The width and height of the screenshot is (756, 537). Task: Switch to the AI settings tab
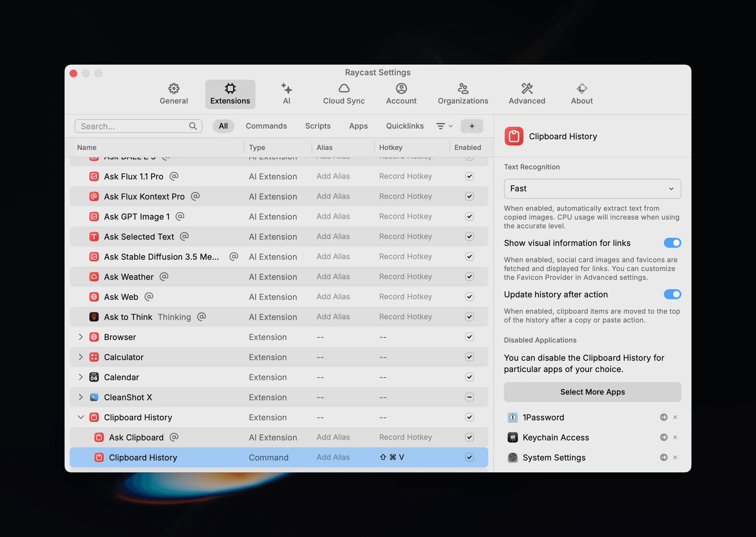(x=286, y=94)
